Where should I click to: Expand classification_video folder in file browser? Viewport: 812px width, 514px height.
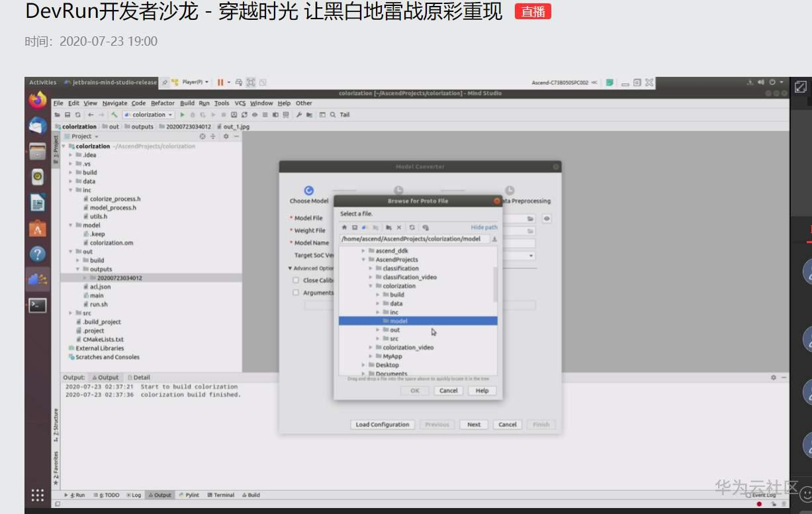tap(371, 277)
